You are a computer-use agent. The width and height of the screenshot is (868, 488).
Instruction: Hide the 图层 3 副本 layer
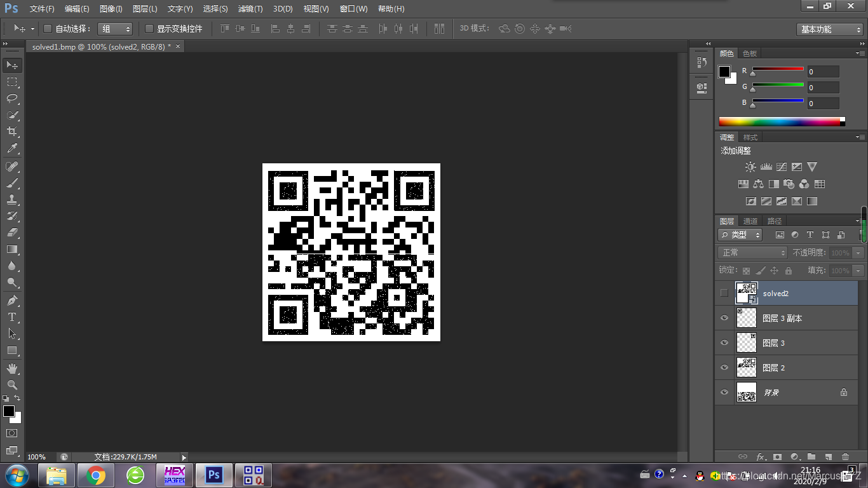click(724, 318)
